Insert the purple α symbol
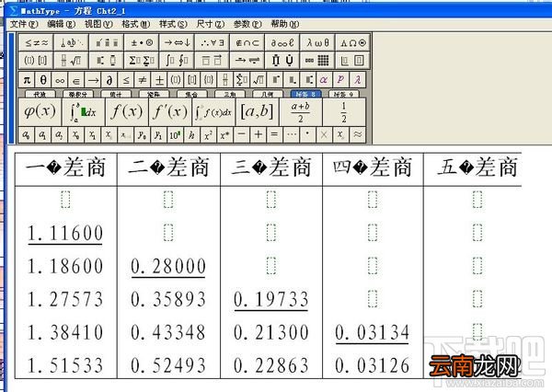Viewport: 552px width, 392px height. coord(324,80)
